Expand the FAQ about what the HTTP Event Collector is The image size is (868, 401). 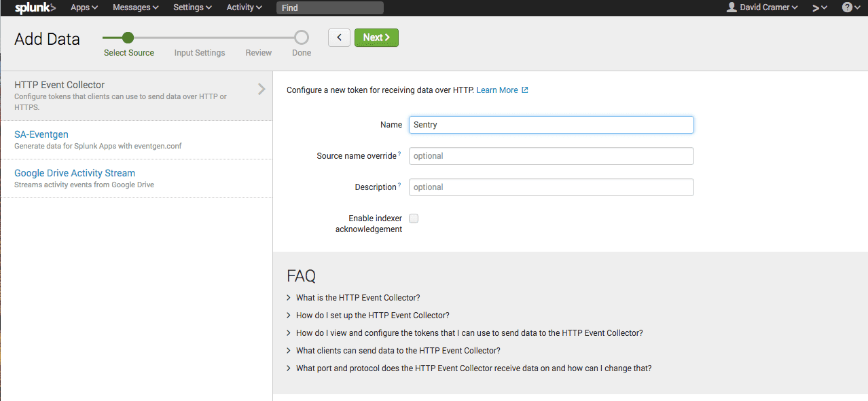click(x=358, y=297)
